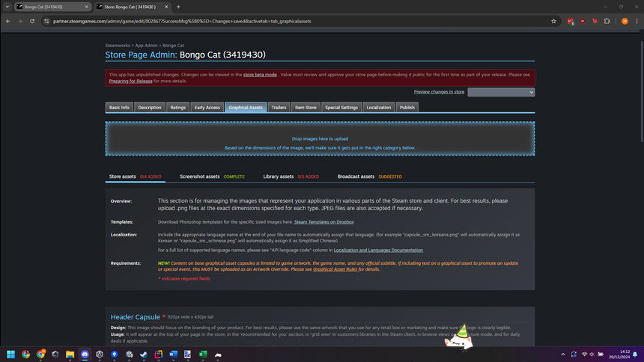
Task: Open Excel from the taskbar
Action: click(x=202, y=354)
